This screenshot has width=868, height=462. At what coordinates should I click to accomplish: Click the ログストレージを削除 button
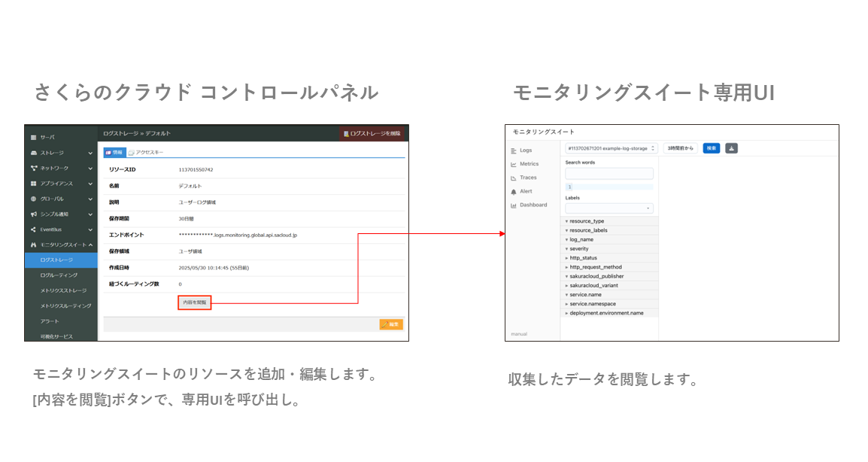372,133
